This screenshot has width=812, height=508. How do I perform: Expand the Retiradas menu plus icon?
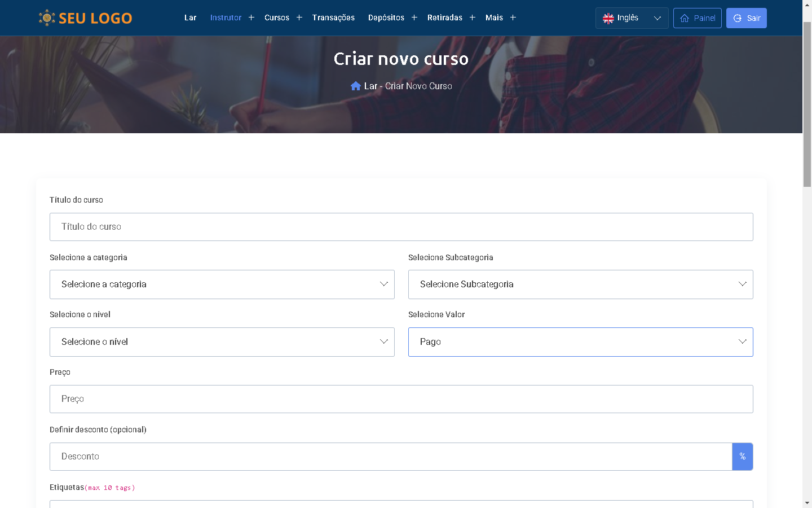point(473,17)
